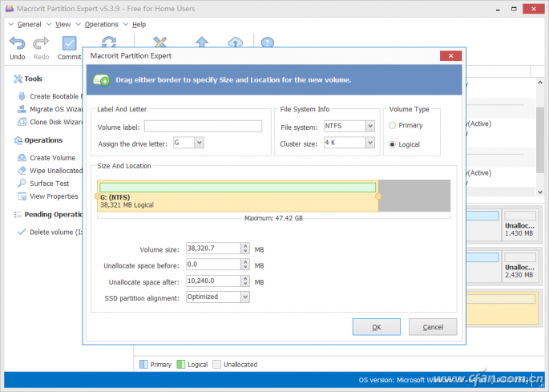The height and width of the screenshot is (392, 549).
Task: Click the Operations section header
Action: coord(38,140)
